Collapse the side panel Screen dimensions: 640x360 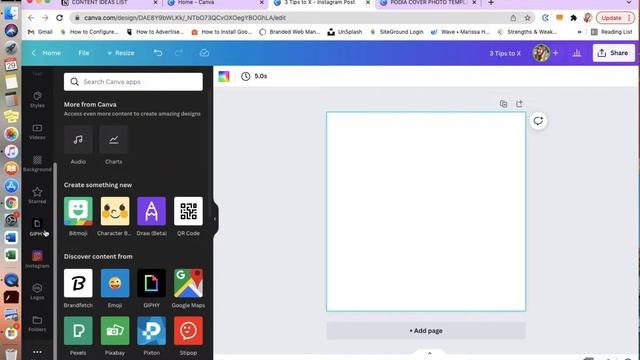[215, 219]
